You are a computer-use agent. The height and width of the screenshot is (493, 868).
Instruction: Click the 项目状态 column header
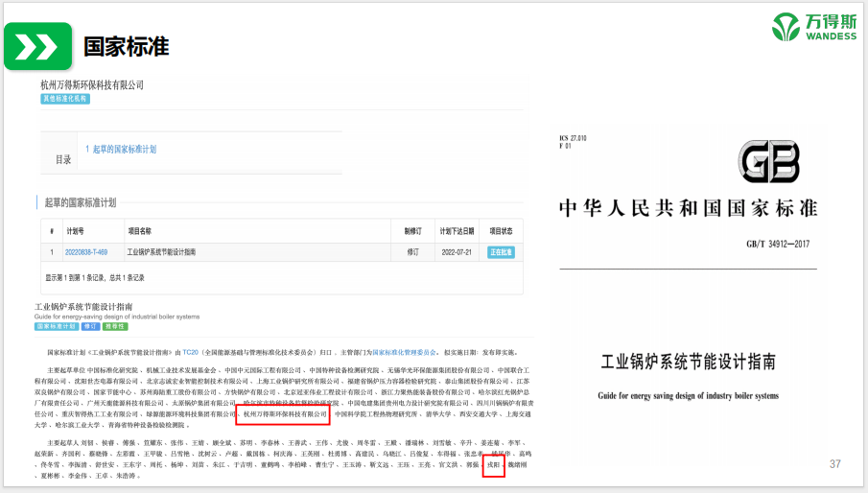click(x=502, y=231)
